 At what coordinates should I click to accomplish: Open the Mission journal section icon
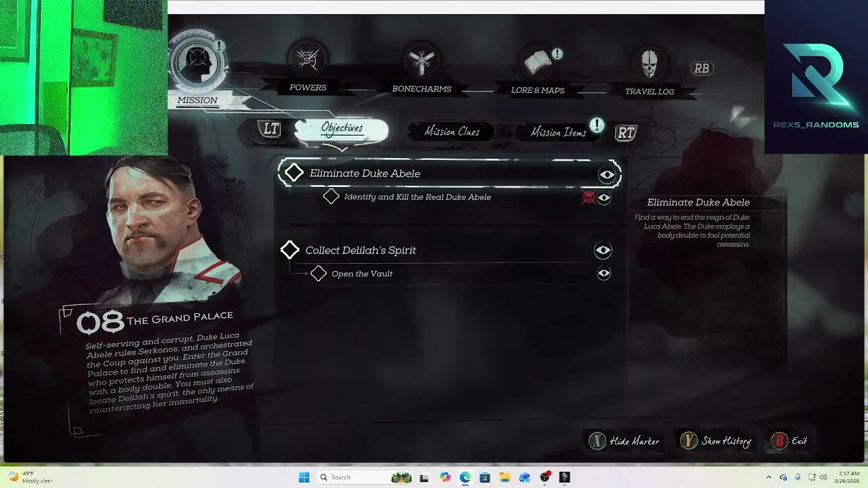[197, 61]
